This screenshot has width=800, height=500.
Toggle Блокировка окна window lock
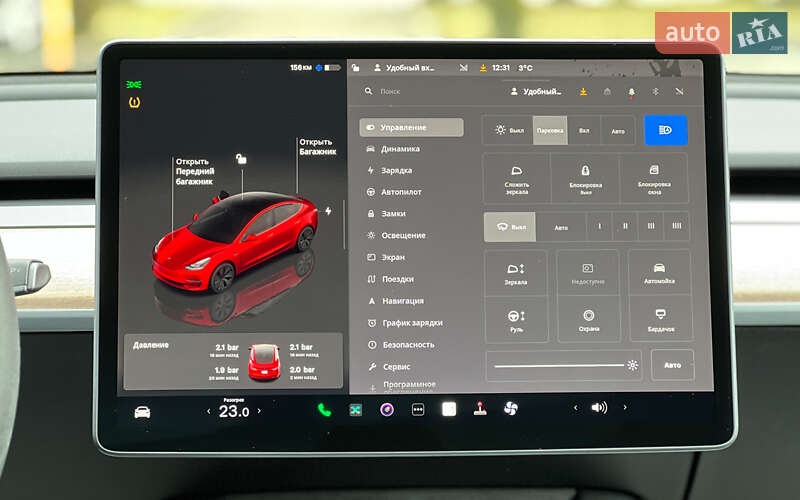pos(654,178)
